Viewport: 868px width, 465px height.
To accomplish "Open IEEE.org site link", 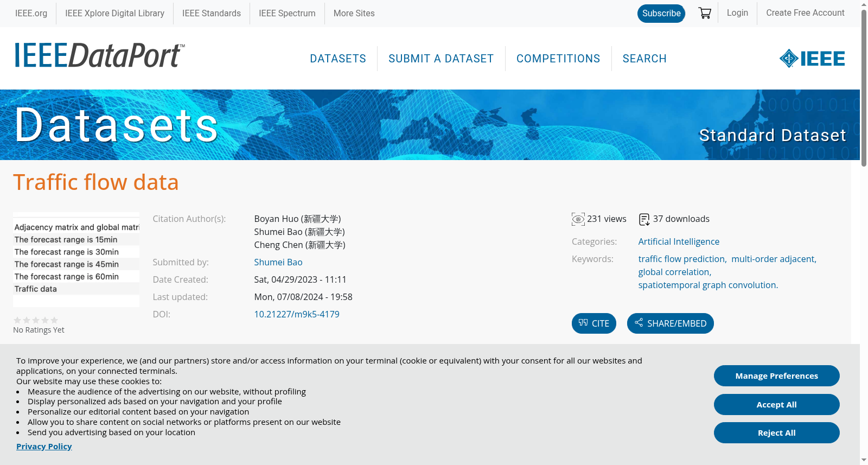I will coord(31,14).
